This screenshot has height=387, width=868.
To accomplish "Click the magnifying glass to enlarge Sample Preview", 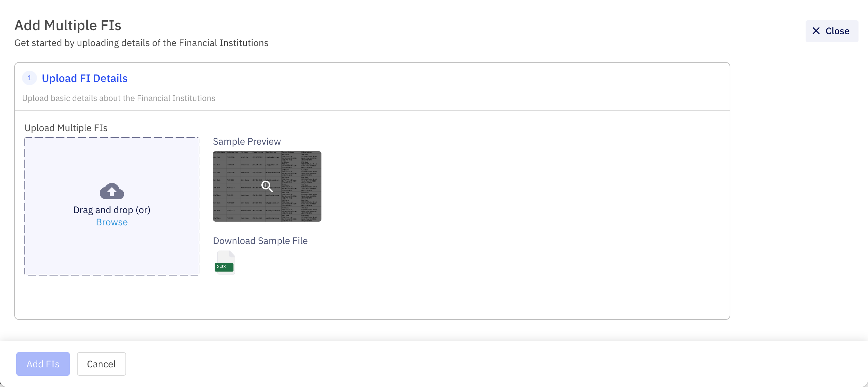I will [267, 186].
